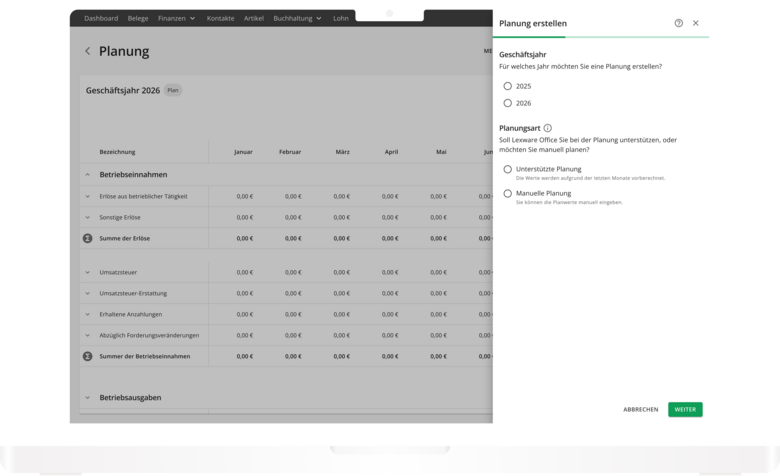Image resolution: width=780 pixels, height=476 pixels.
Task: Choose Manuelle Planung option
Action: (x=508, y=193)
